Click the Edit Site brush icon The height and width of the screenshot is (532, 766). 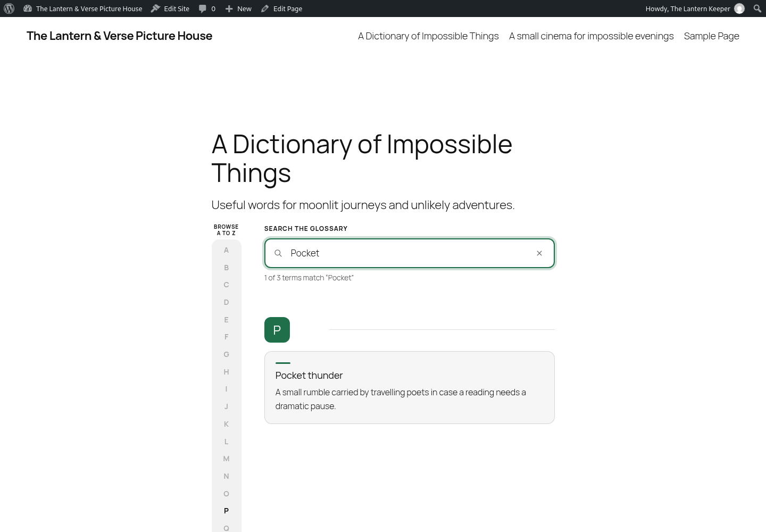click(x=155, y=9)
